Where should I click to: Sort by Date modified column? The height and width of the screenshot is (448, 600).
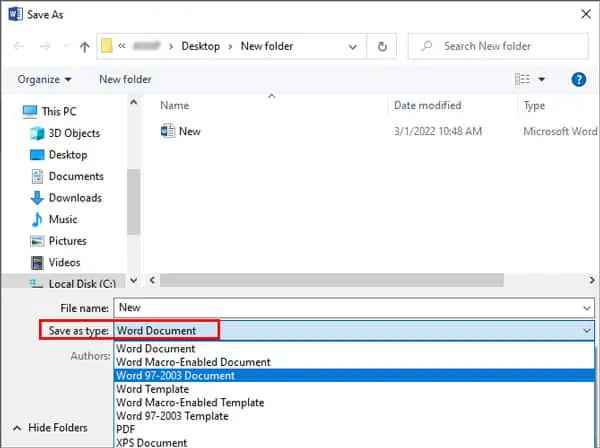[427, 105]
